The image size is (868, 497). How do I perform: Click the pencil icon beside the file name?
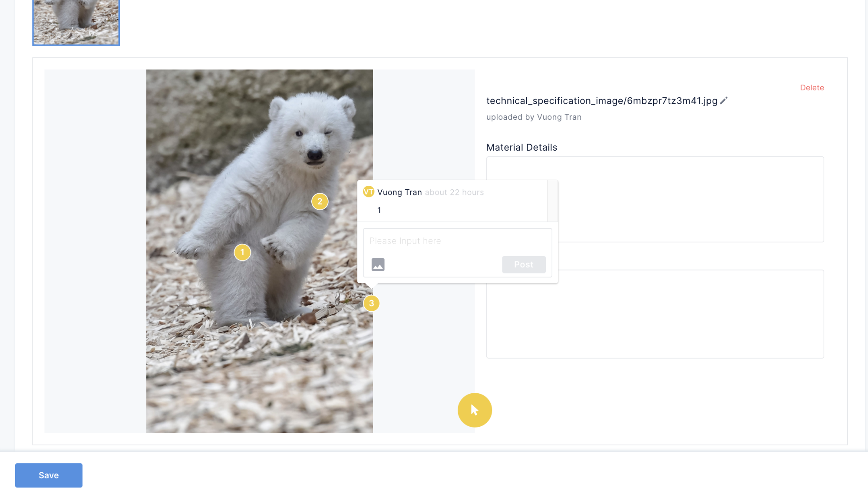723,101
